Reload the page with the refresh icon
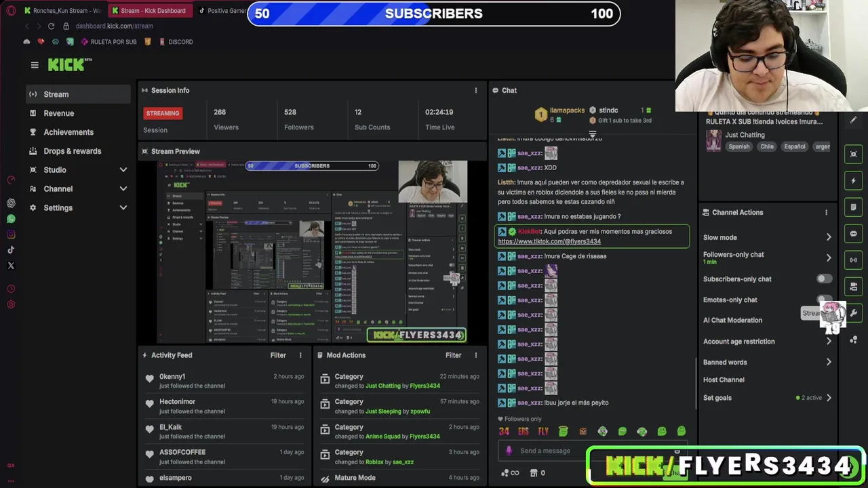868x488 pixels. [51, 26]
